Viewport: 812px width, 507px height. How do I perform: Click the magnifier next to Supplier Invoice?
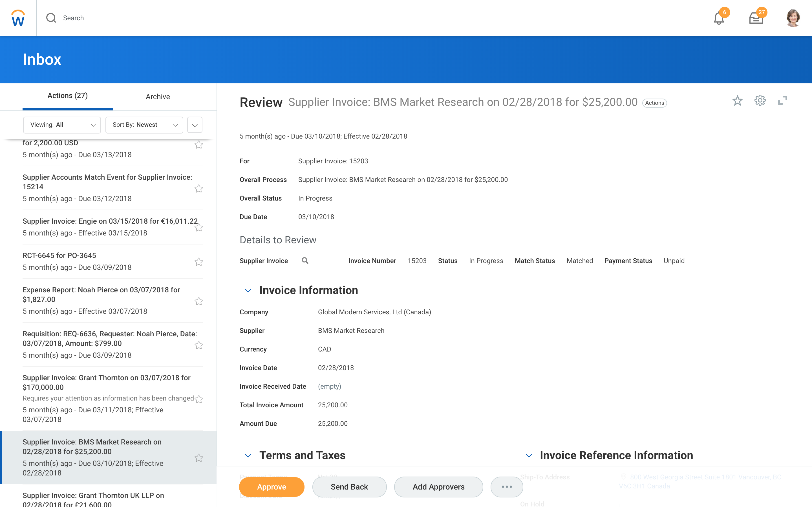(x=305, y=261)
